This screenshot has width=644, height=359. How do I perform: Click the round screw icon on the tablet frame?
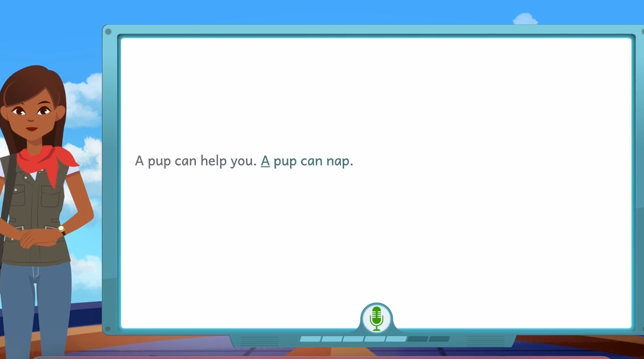[108, 31]
